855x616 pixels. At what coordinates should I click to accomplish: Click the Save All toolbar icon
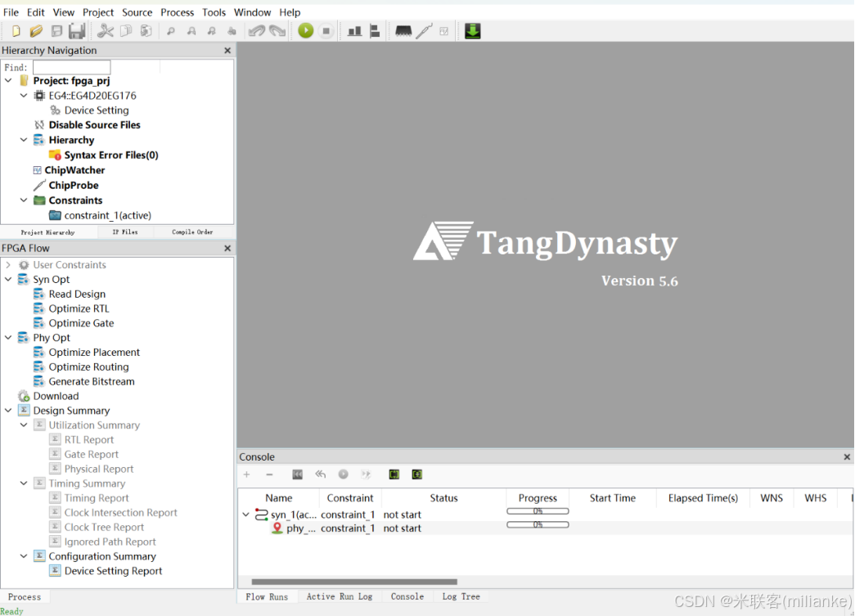[77, 31]
